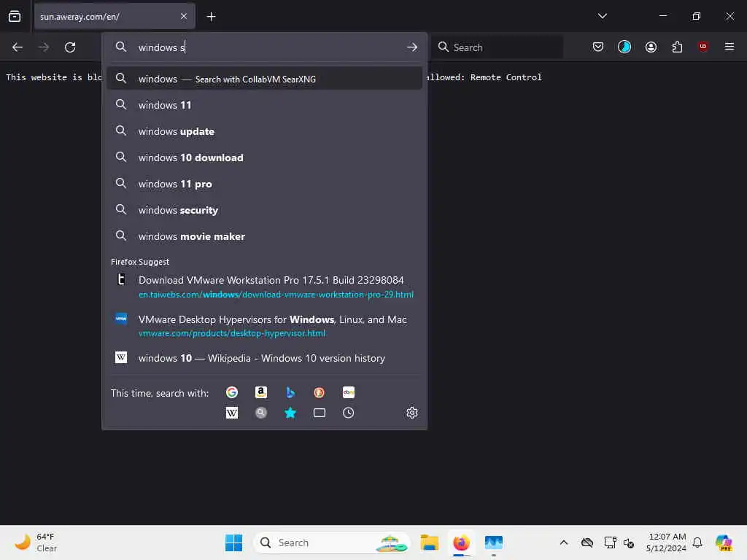Choose the 'windows update' suggestion
Screen dimensions: 747x560
(264, 131)
